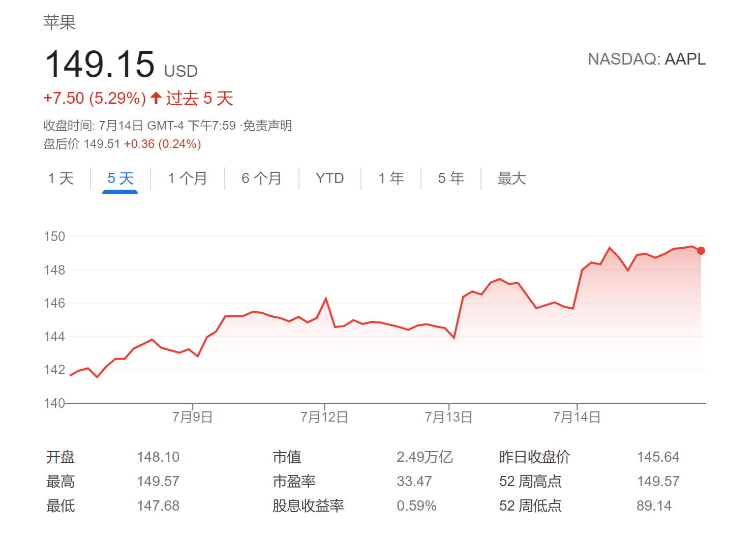
Task: Click the 52-week low 89.14
Action: [x=654, y=506]
